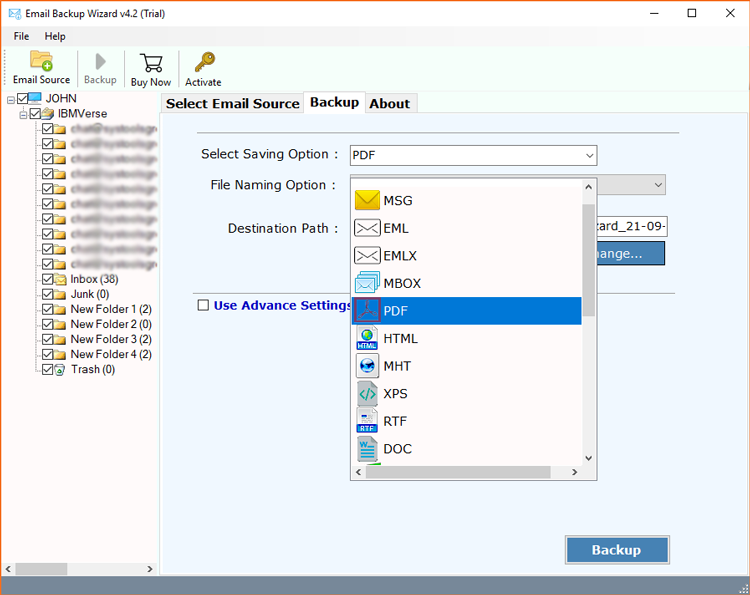
Task: Uncheck the Trash (0) checkbox
Action: pos(47,370)
